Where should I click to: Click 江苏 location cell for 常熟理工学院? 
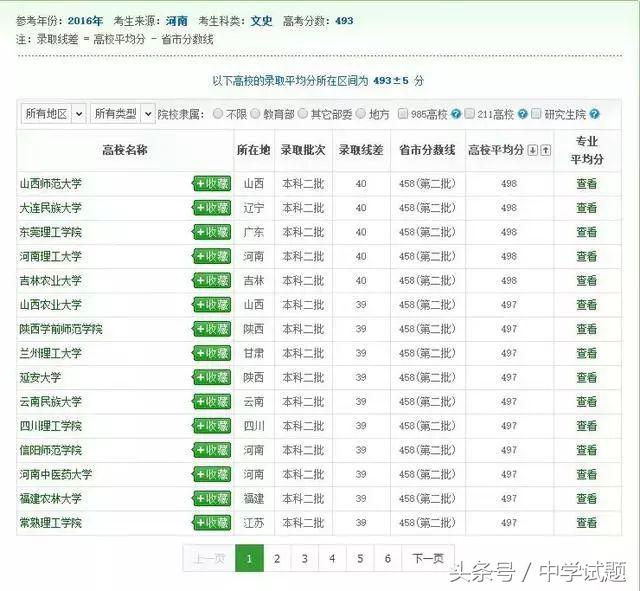253,523
